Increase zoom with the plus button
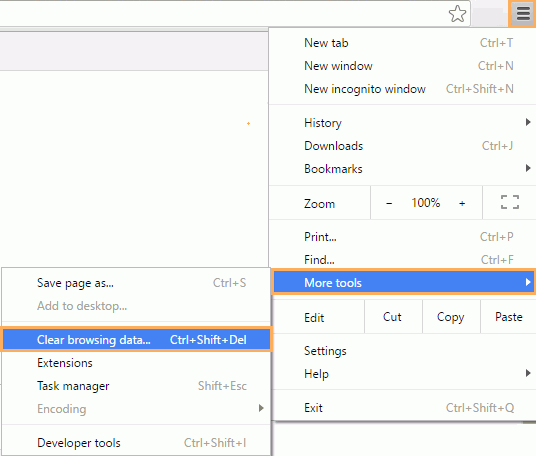The image size is (536, 456). click(462, 203)
